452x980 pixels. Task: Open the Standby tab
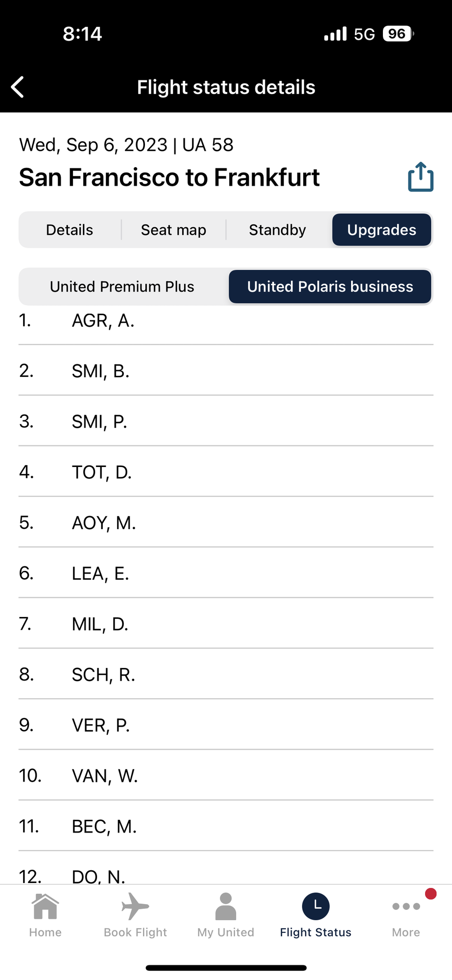tap(277, 230)
